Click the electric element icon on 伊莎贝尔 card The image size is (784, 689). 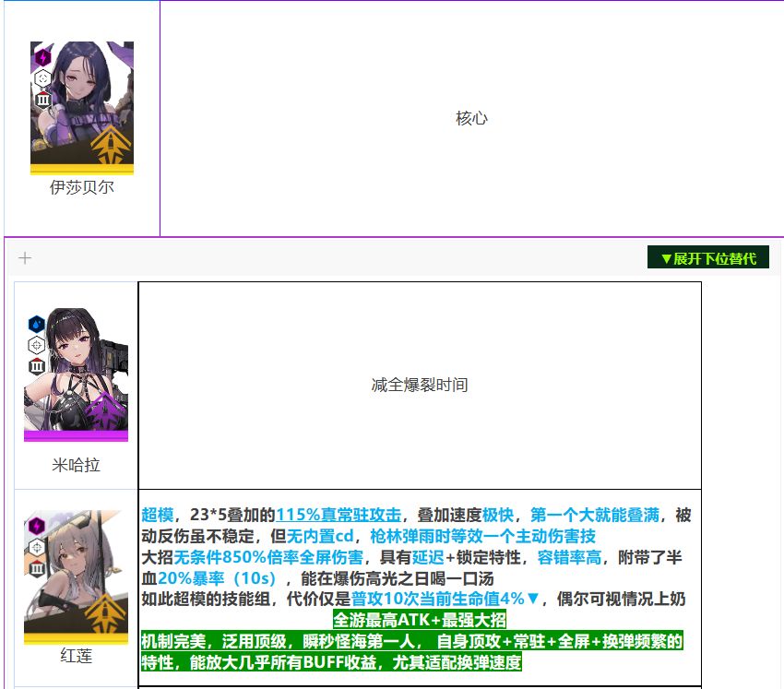[43, 57]
